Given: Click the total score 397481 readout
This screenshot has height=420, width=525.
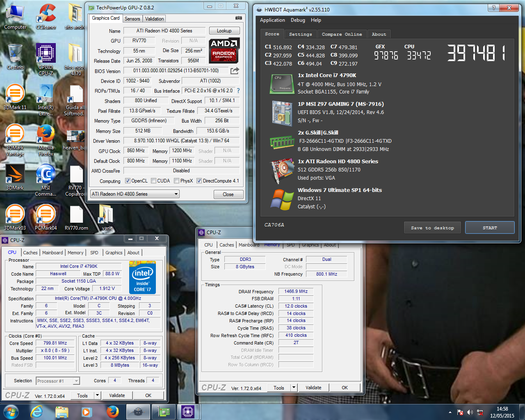Looking at the screenshot, I should pyautogui.click(x=476, y=53).
